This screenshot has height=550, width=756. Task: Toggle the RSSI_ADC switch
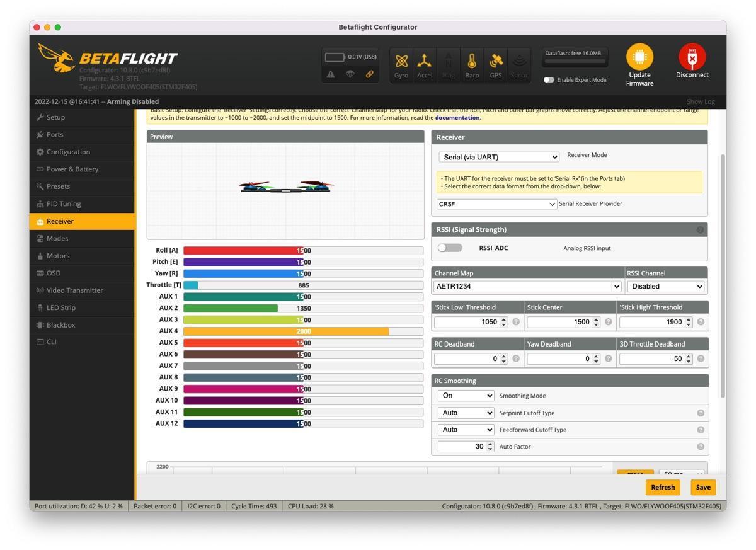tap(450, 248)
